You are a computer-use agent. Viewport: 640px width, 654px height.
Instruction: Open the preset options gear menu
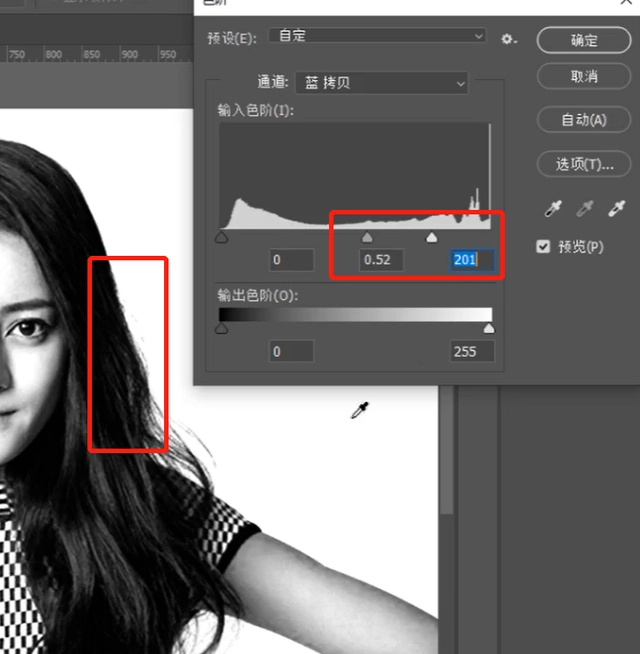[509, 39]
